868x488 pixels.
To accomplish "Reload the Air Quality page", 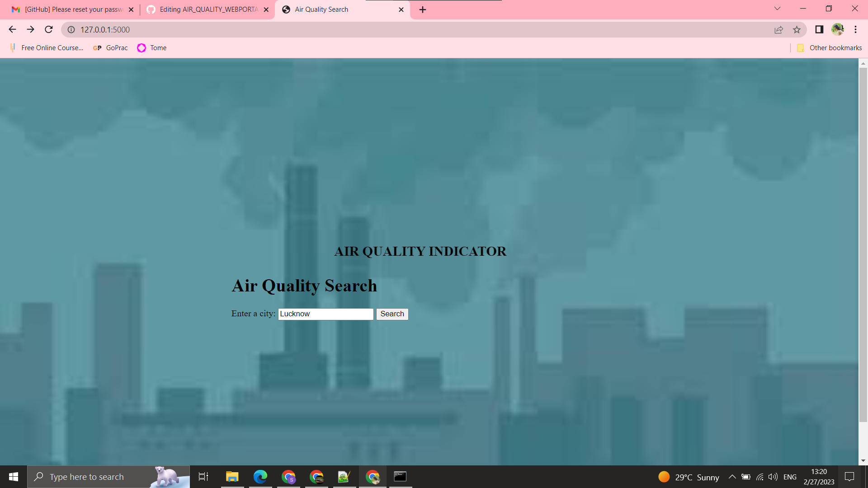I will coord(48,29).
